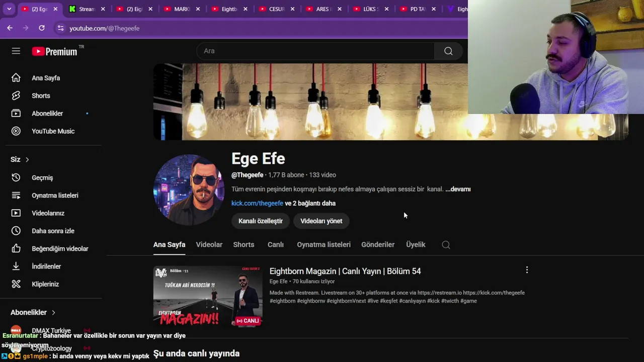Open Videolarınız in sidebar
Image resolution: width=644 pixels, height=362 pixels.
(48, 213)
